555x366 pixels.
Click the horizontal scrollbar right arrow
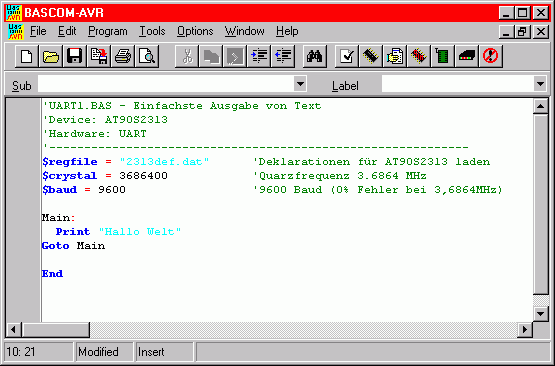[x=525, y=330]
